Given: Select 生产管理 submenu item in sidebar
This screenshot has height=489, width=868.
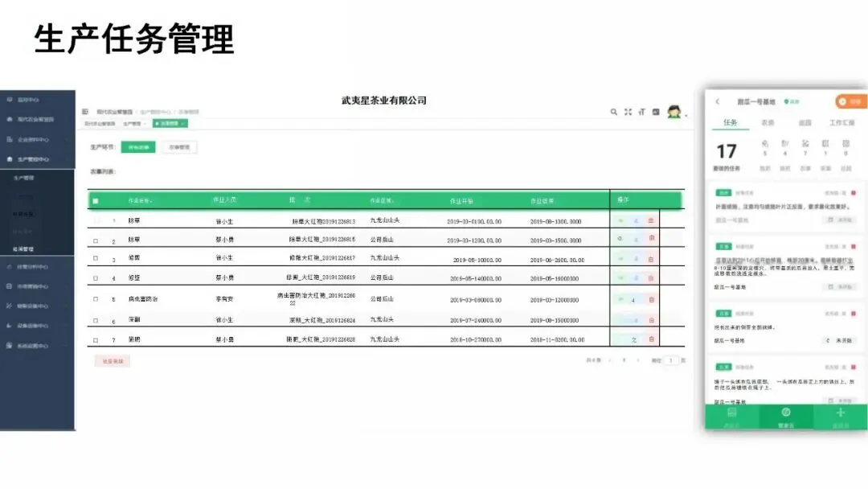Looking at the screenshot, I should tap(24, 178).
